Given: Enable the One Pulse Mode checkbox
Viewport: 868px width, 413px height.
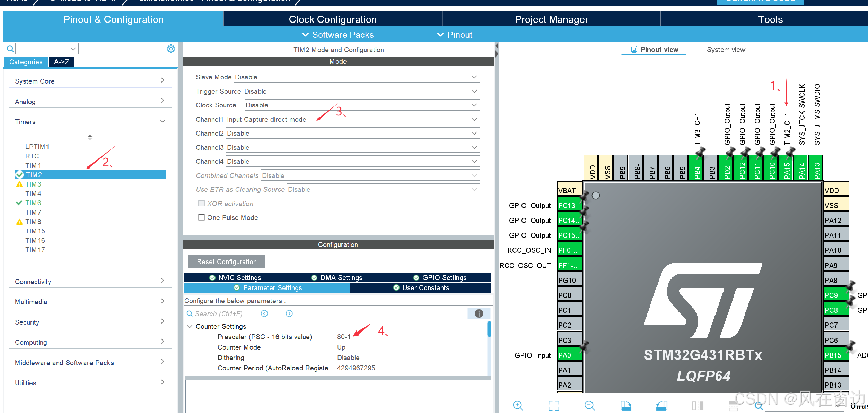Looking at the screenshot, I should coord(201,217).
